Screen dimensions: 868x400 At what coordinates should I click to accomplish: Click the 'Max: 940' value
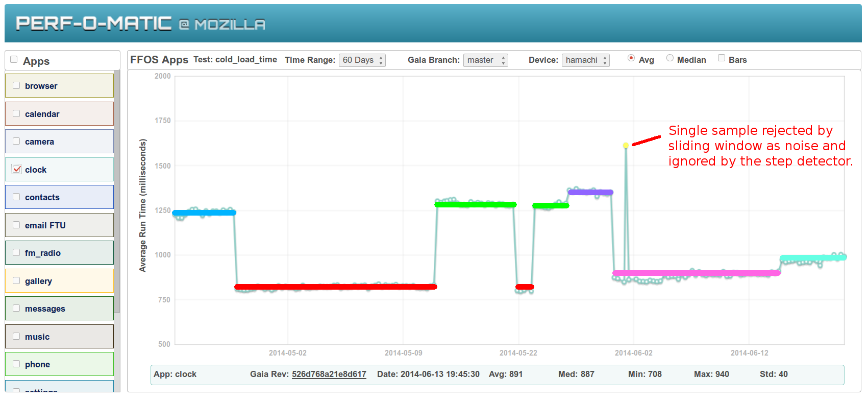click(711, 374)
